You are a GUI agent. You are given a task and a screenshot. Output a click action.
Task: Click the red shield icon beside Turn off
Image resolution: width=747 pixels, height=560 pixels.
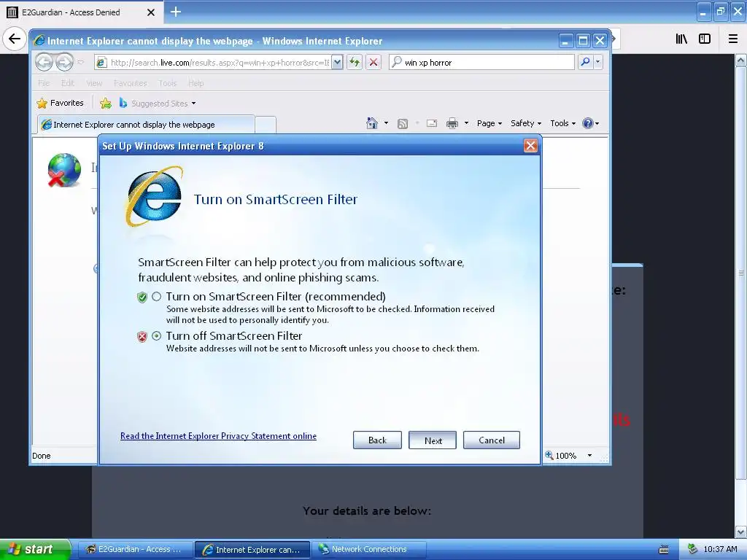point(142,337)
